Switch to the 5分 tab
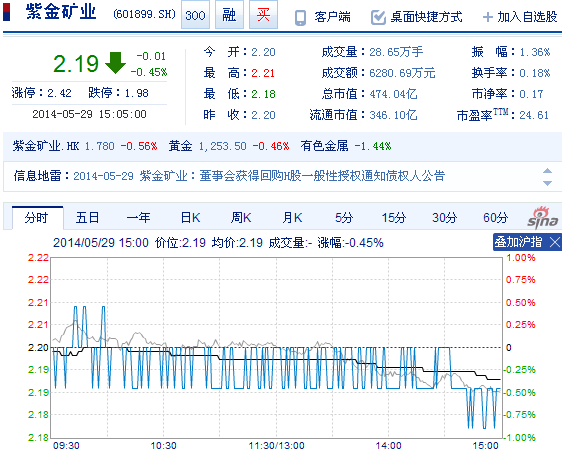562x454 pixels. [344, 218]
